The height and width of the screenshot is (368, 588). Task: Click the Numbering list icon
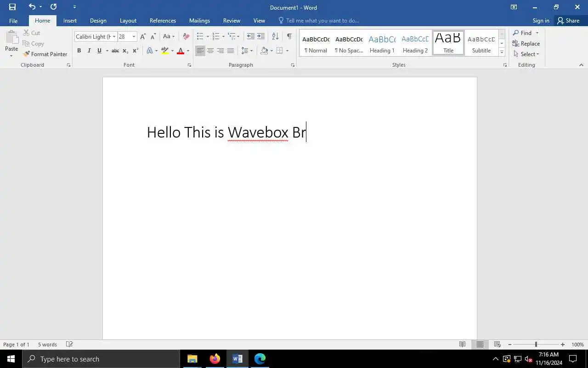pos(215,37)
